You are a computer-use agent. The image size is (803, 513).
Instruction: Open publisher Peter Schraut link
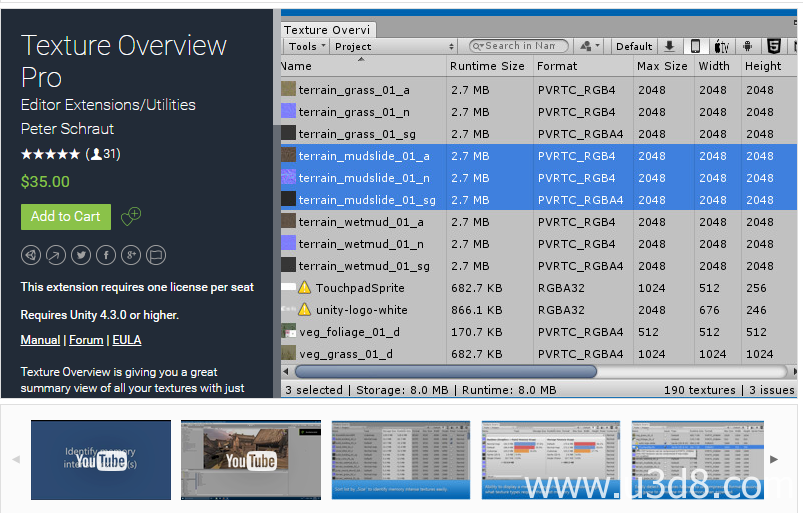67,129
